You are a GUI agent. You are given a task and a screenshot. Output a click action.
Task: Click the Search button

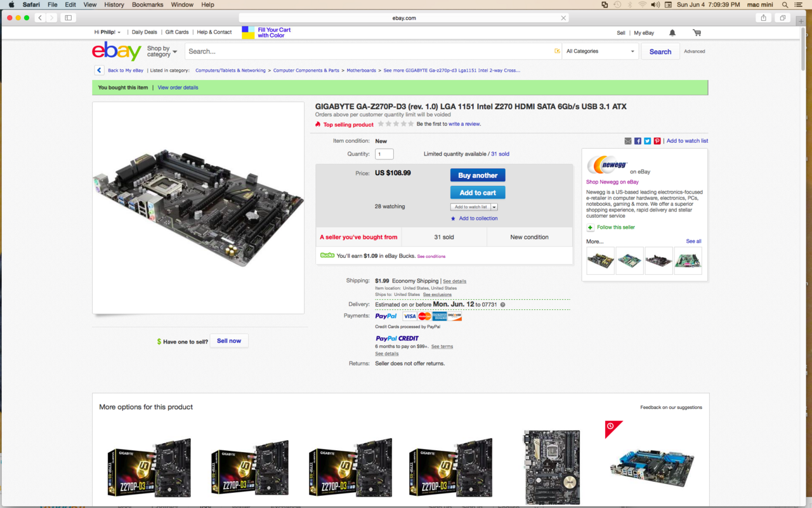660,51
